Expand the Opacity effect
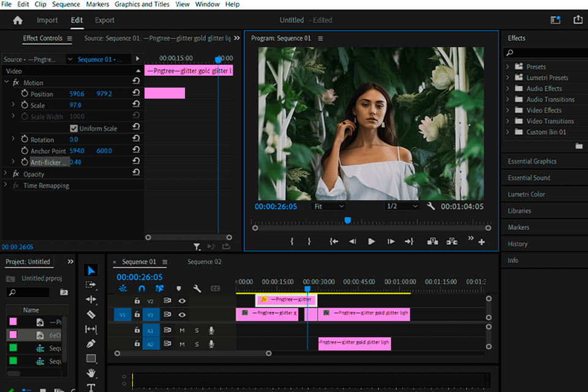This screenshot has width=588, height=392. tap(6, 173)
